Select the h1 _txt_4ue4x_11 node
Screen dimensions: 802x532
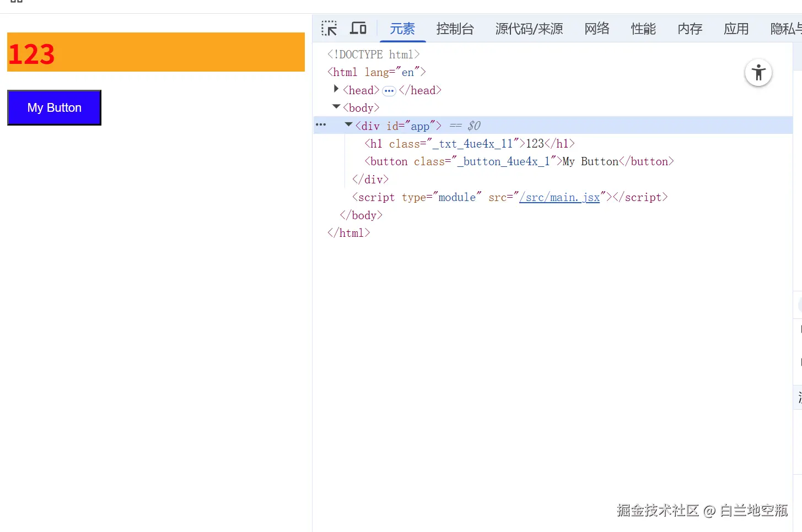pyautogui.click(x=470, y=144)
